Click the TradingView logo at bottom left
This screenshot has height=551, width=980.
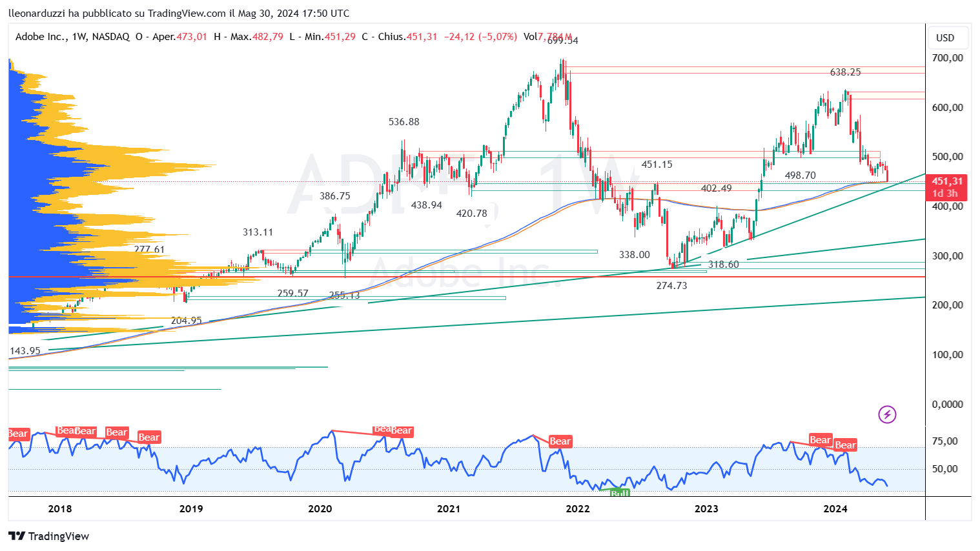(x=48, y=536)
